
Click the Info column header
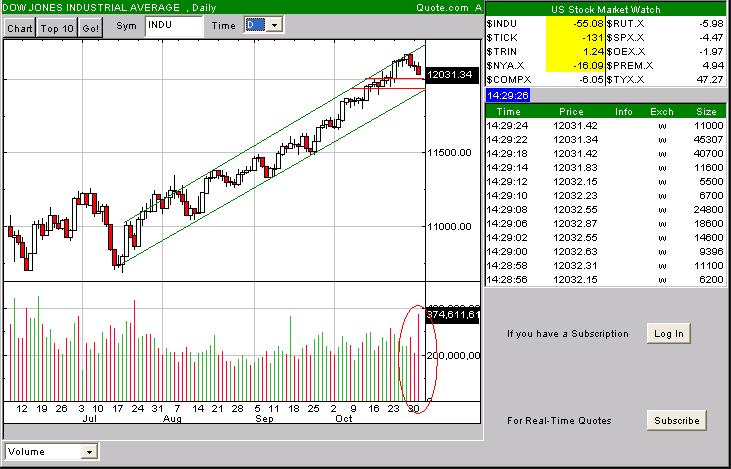(623, 111)
